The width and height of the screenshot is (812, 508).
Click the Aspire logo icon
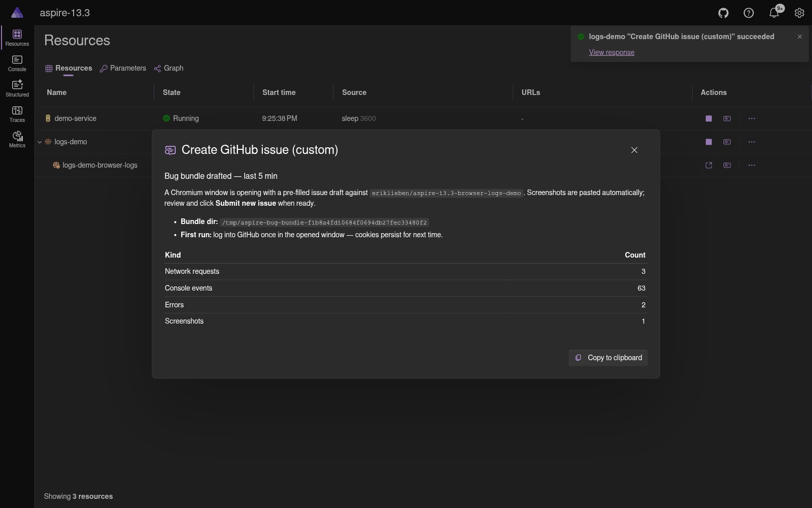[17, 13]
